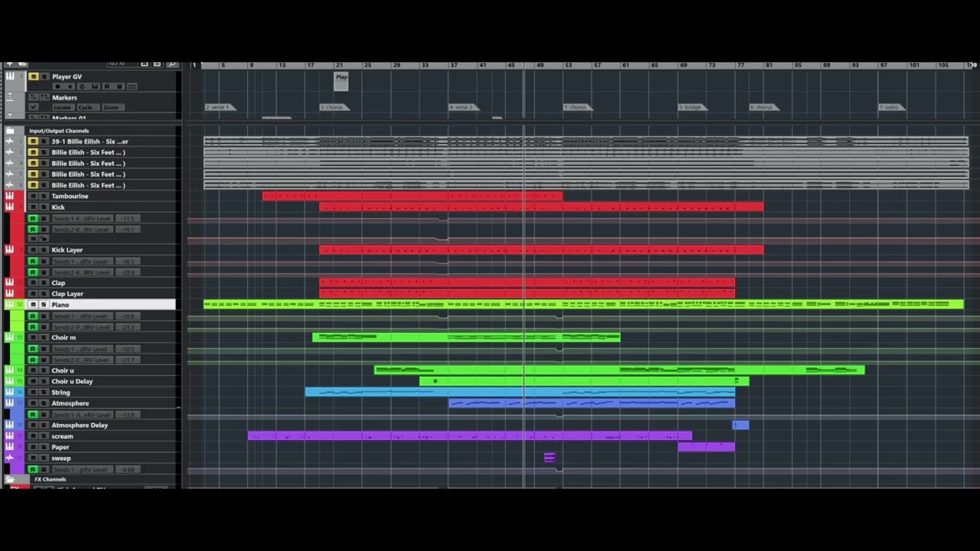Open the Piano Sends:2 automation parameter dropdown

coord(83,328)
